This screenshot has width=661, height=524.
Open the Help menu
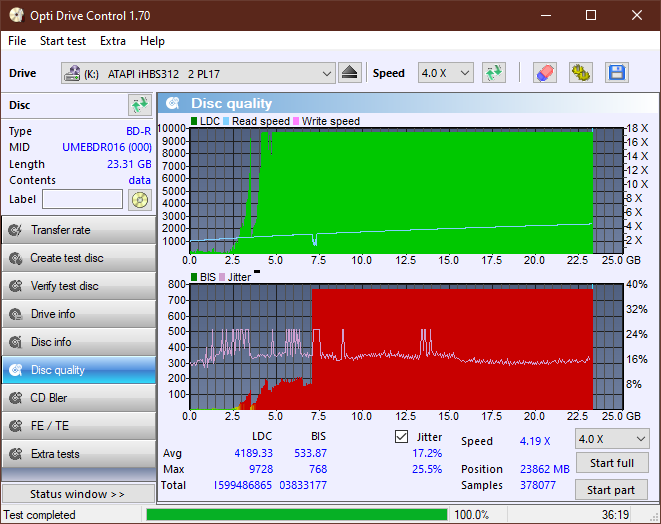click(x=152, y=41)
